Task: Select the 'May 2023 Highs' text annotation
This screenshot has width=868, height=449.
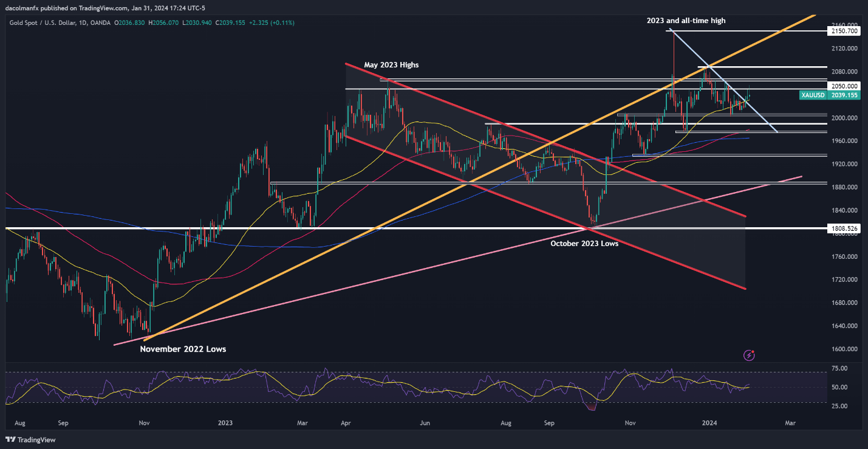Action: tap(391, 65)
